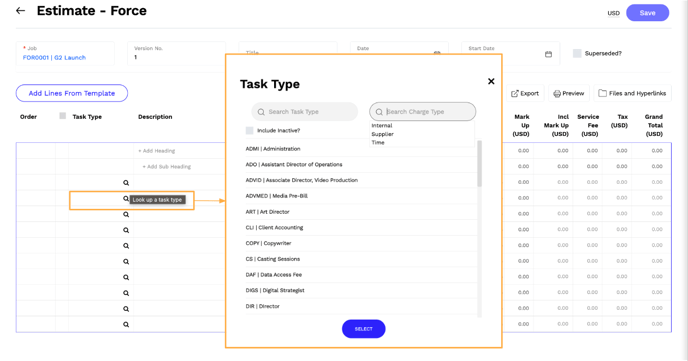
Task: Export the estimate
Action: click(525, 93)
